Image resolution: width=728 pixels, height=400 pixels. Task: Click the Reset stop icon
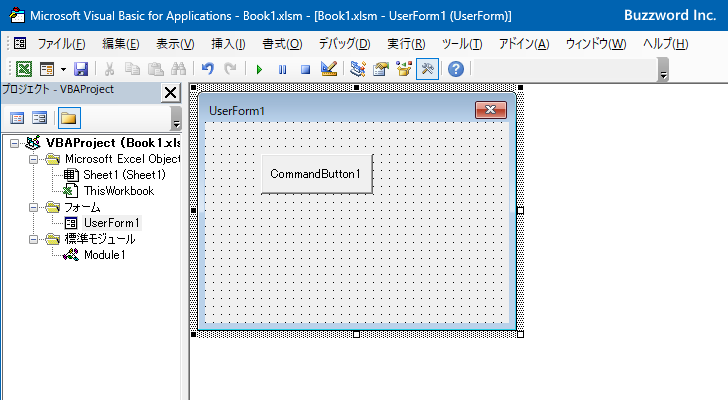[x=305, y=70]
